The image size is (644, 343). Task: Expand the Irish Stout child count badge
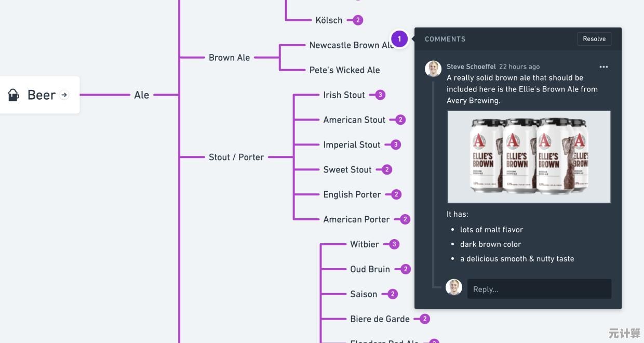coord(380,95)
